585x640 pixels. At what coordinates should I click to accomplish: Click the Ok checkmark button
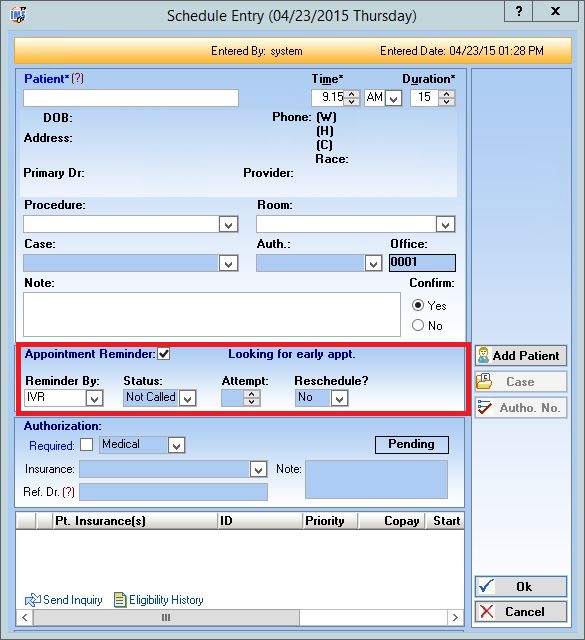click(520, 587)
